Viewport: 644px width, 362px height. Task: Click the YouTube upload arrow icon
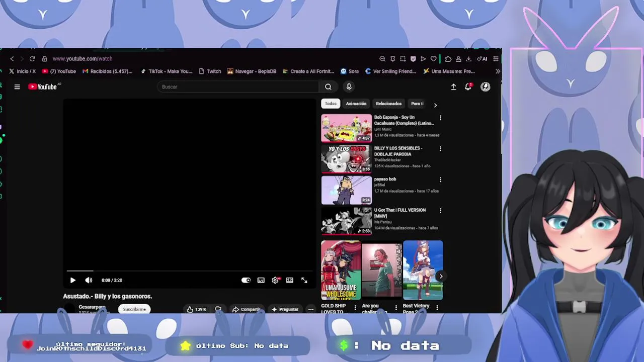453,87
